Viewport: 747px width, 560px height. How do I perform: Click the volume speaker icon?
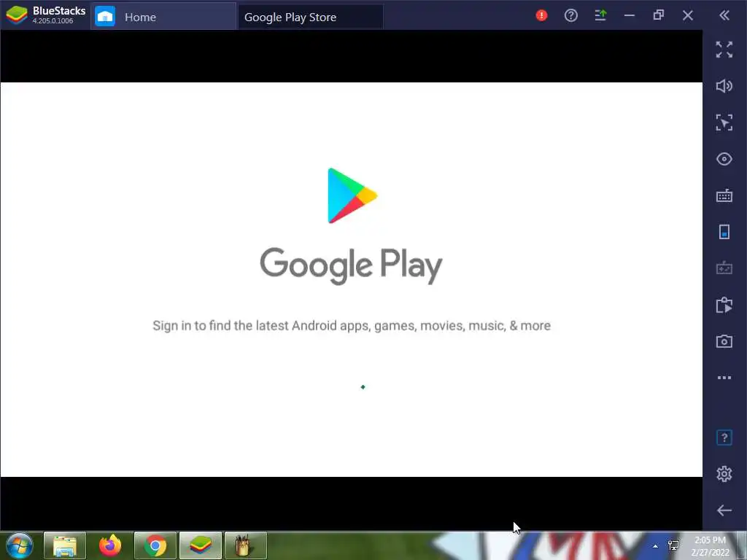pyautogui.click(x=724, y=86)
